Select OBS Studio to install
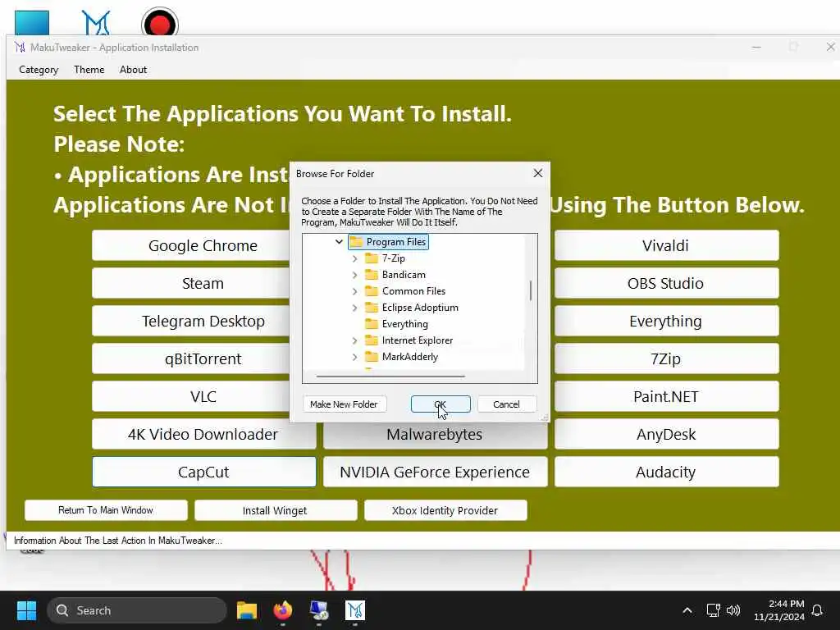The width and height of the screenshot is (840, 630). point(666,283)
